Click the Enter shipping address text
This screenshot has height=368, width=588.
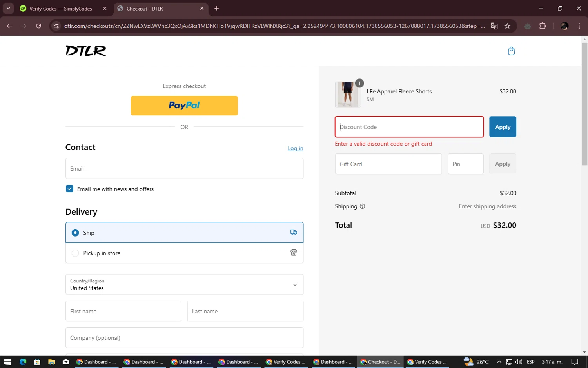(488, 206)
